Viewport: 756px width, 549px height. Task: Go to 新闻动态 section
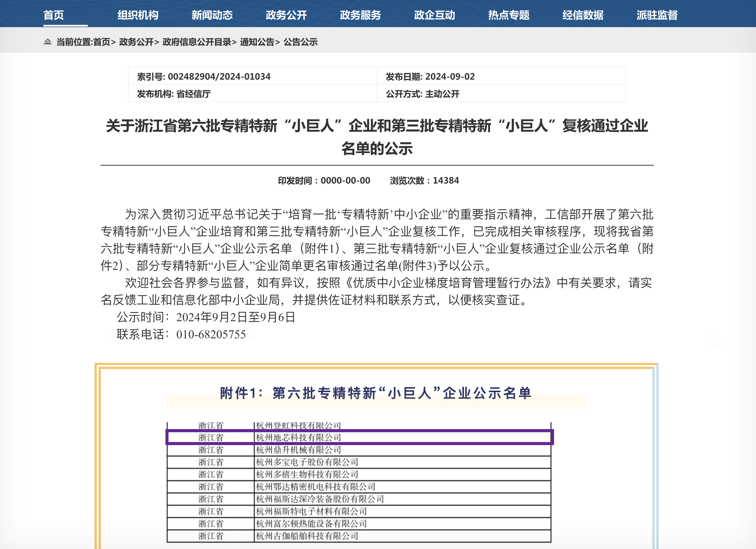212,15
